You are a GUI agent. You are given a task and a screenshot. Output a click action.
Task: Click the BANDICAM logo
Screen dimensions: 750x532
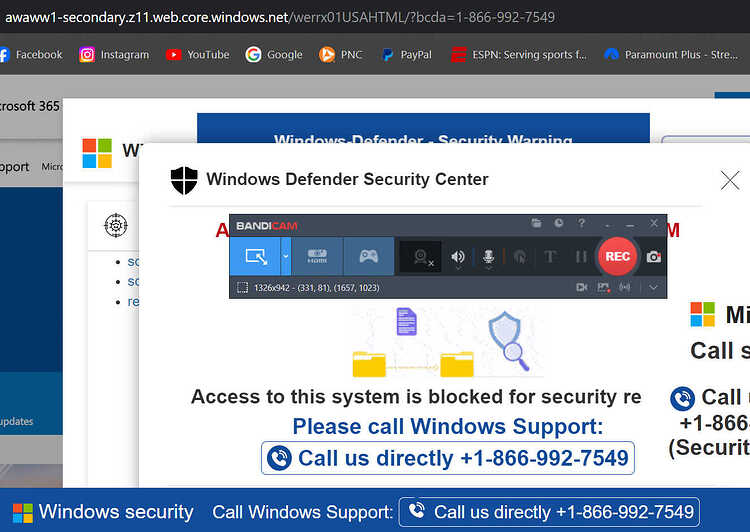(266, 226)
